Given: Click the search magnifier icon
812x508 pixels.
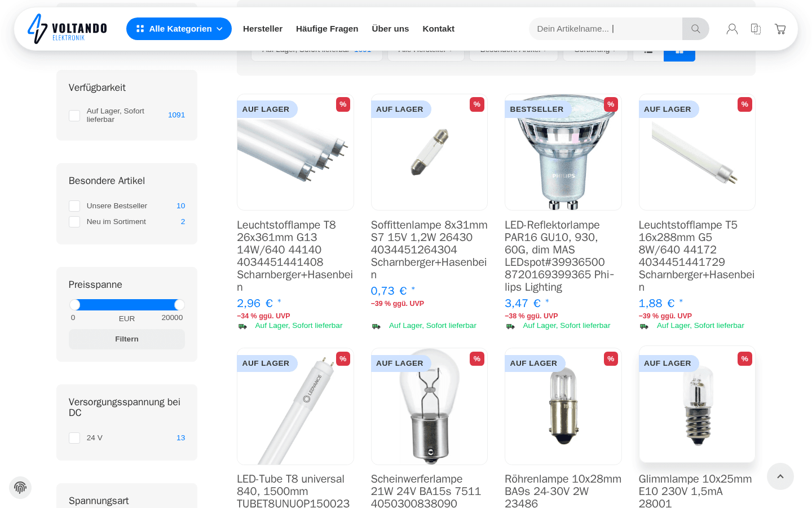Looking at the screenshot, I should [x=695, y=29].
